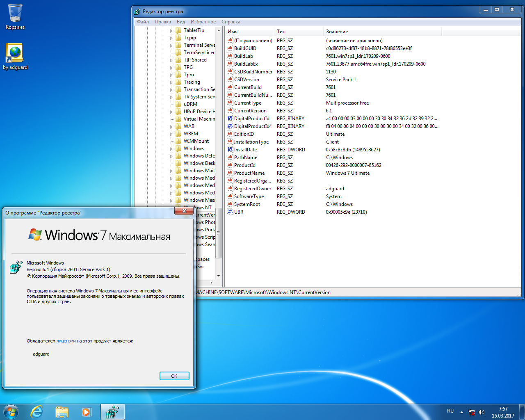Open Windows Media Player from taskbar
The height and width of the screenshot is (420, 525).
[x=87, y=412]
